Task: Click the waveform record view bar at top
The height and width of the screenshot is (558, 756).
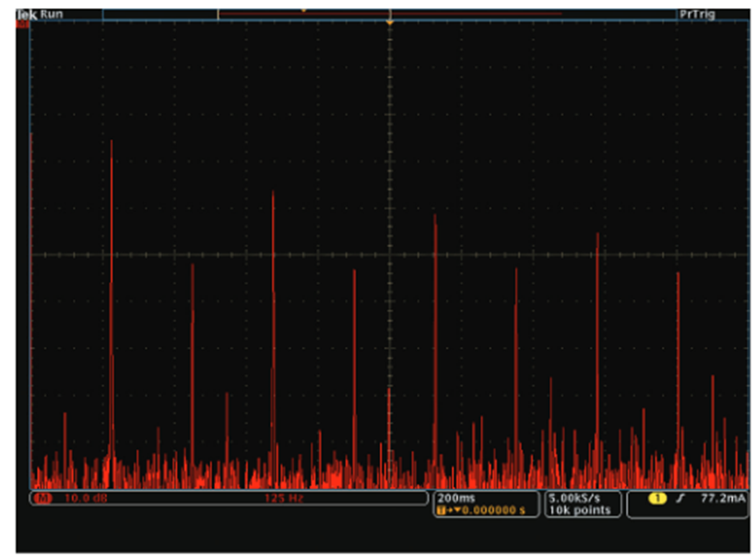Action: click(x=390, y=14)
